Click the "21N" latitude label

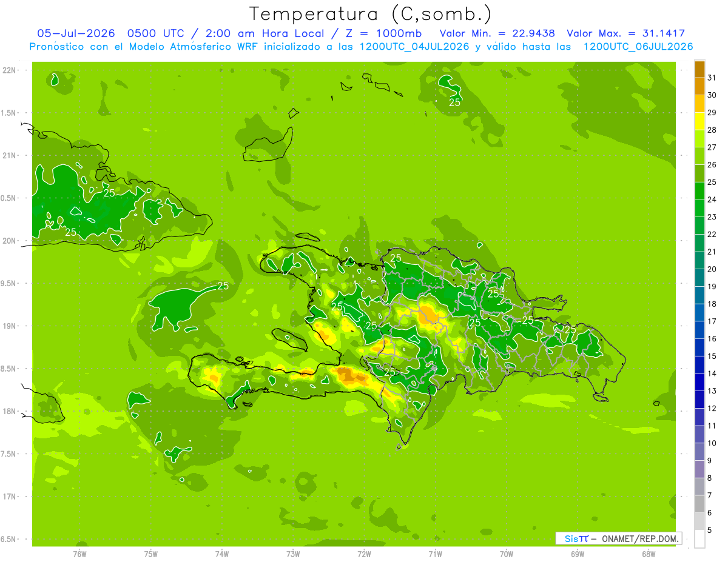point(9,155)
